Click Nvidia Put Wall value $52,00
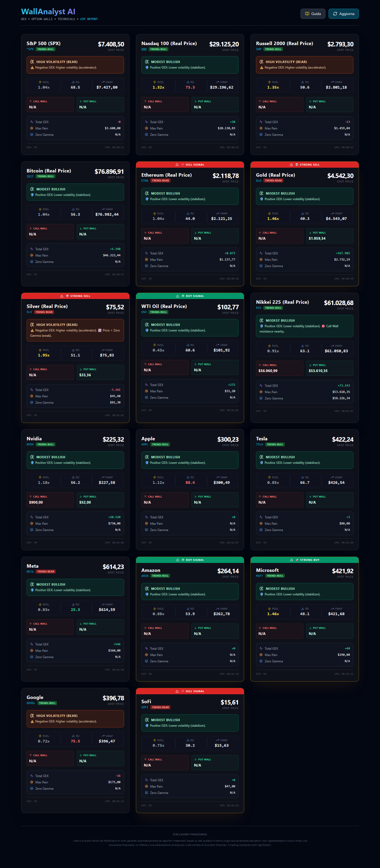The image size is (380, 868). coord(85,502)
